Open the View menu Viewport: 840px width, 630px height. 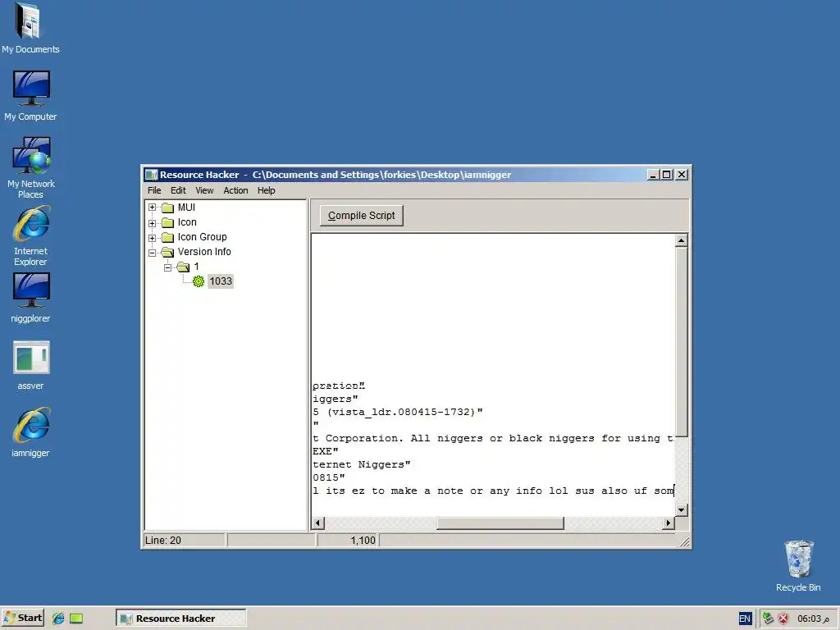[x=204, y=190]
